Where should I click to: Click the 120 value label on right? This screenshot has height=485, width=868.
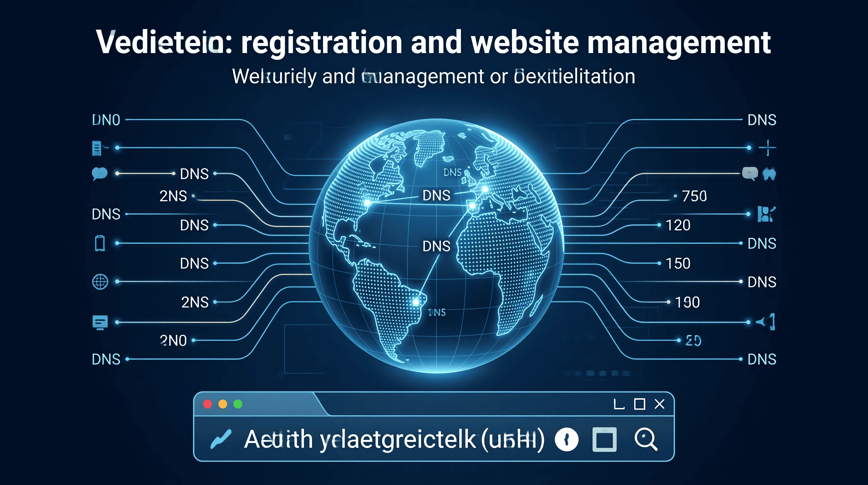click(678, 225)
